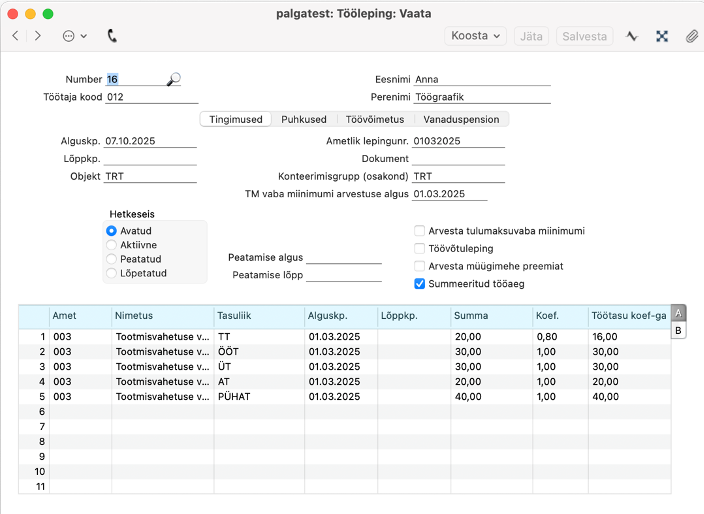Toggle the Summeeritud tööaeg checkbox
The image size is (704, 514).
click(420, 284)
